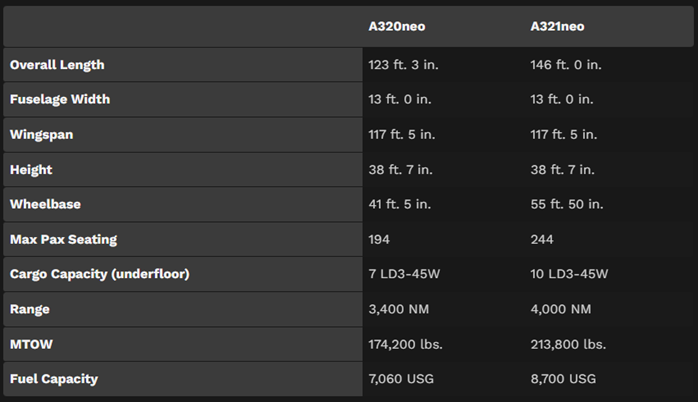Viewport: 698px width, 402px height.
Task: Click the 244 seating value
Action: click(x=541, y=239)
